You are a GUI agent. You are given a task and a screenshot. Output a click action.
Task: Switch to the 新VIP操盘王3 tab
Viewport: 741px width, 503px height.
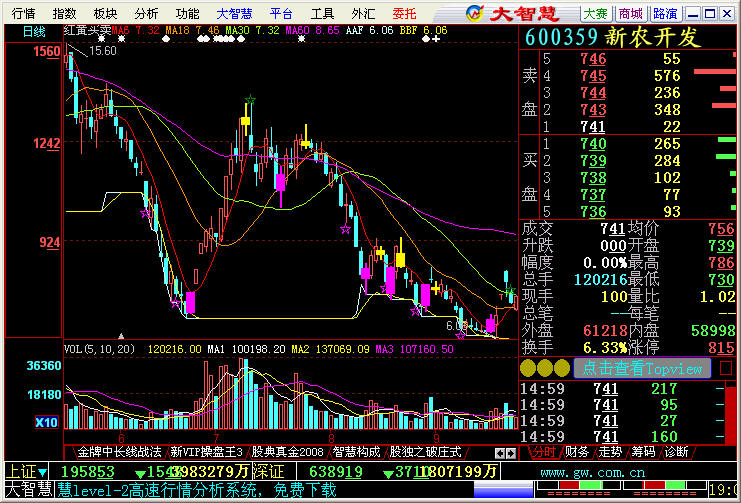click(207, 452)
